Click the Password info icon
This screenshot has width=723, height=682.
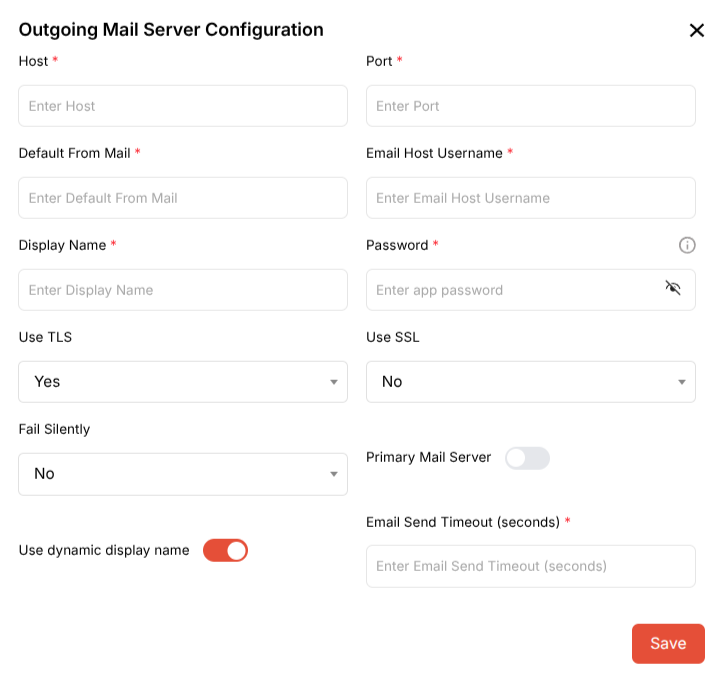[x=687, y=245]
